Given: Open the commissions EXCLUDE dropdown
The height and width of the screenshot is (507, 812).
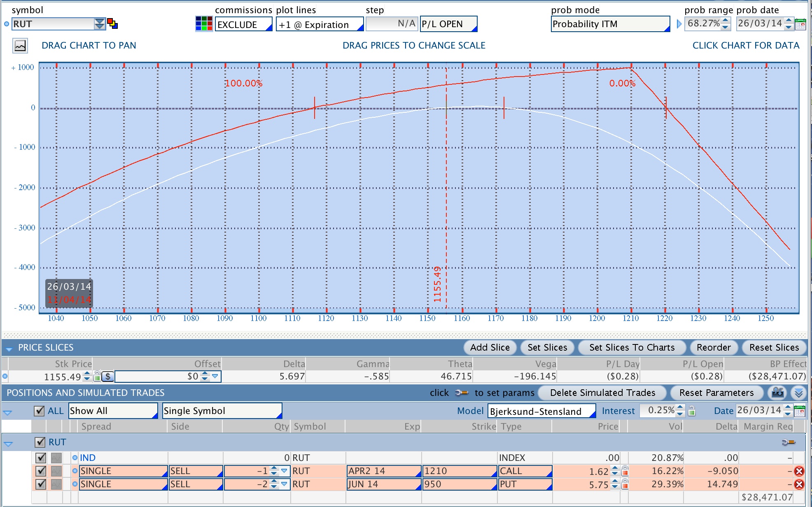Looking at the screenshot, I should pyautogui.click(x=244, y=24).
